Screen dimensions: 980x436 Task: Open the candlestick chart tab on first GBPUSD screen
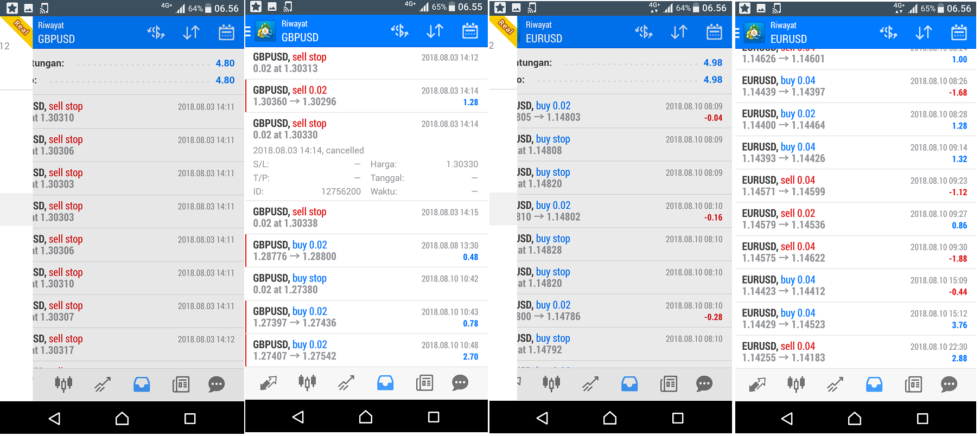pos(63,384)
